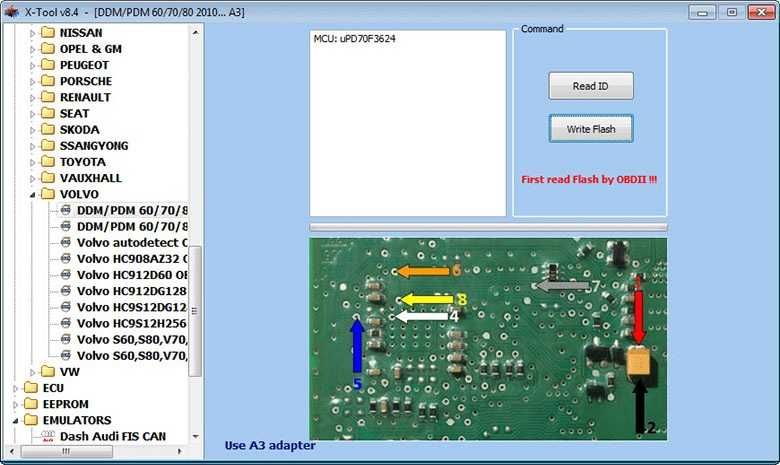Select the NISSAN folder icon

[x=48, y=32]
